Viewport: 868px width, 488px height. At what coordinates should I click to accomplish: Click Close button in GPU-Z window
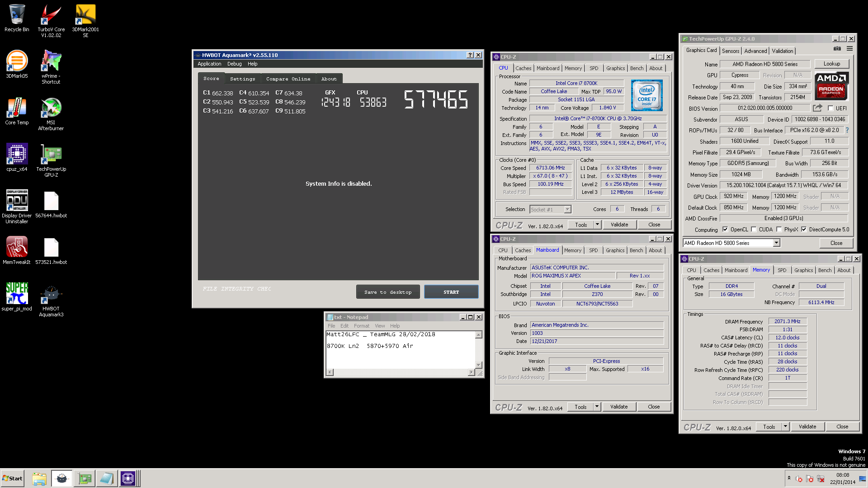836,243
